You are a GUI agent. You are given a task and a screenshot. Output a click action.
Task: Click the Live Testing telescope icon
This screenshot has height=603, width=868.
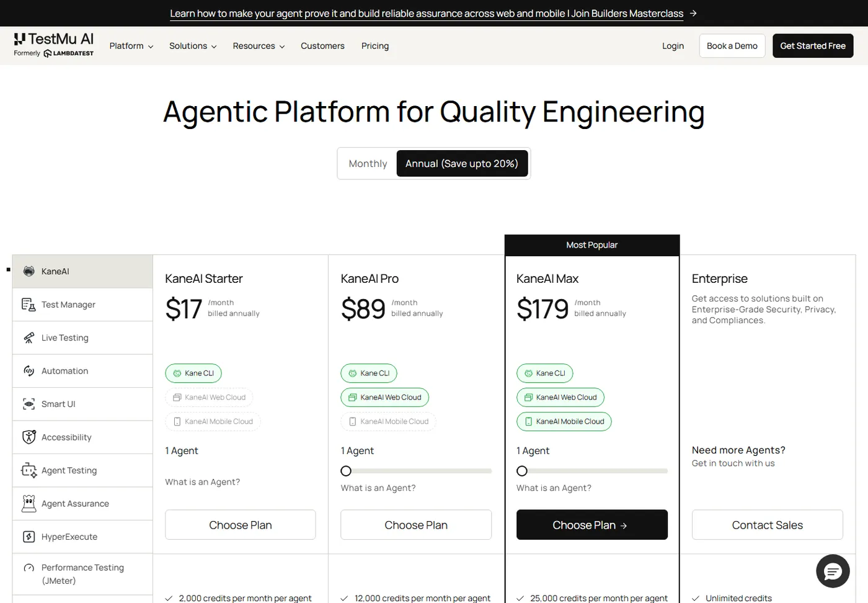click(29, 337)
